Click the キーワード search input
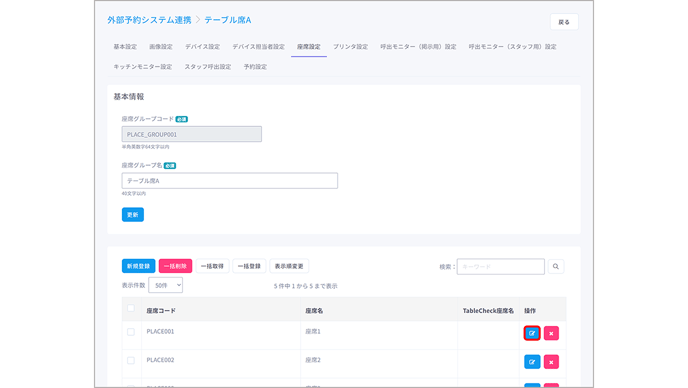The width and height of the screenshot is (688, 388). (501, 266)
